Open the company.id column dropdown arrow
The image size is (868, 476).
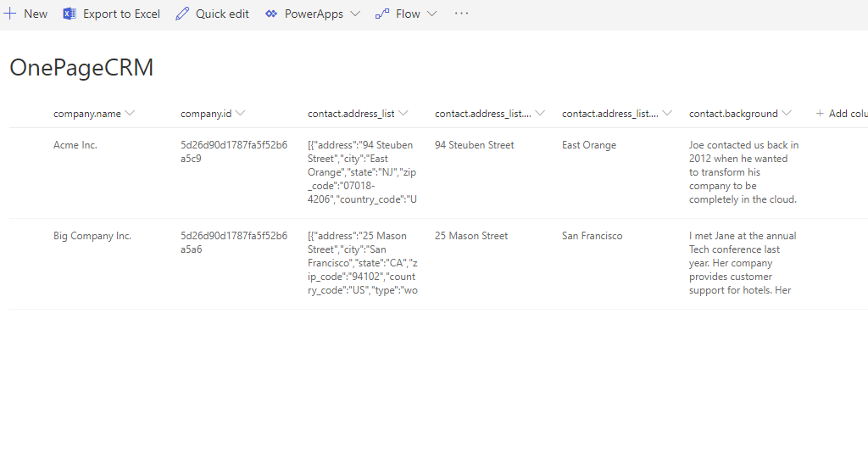coord(241,114)
